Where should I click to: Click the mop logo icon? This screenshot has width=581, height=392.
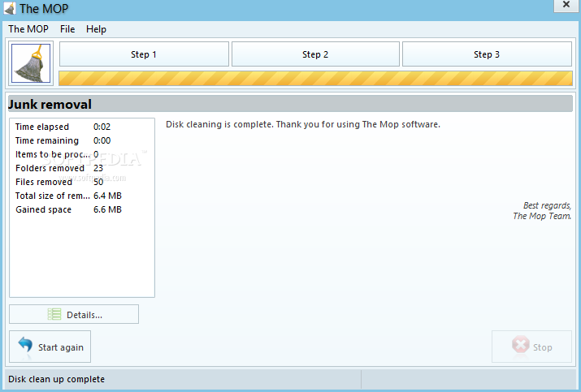click(31, 63)
